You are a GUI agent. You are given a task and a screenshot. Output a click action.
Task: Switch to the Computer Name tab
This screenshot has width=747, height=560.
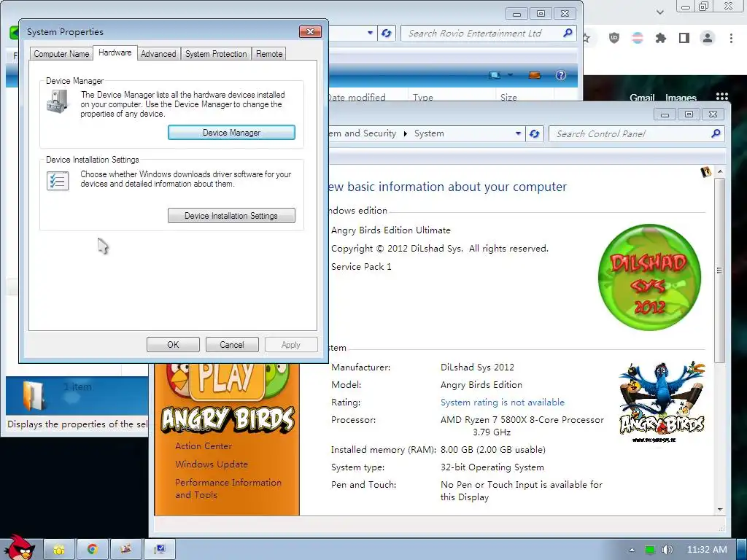click(x=61, y=54)
